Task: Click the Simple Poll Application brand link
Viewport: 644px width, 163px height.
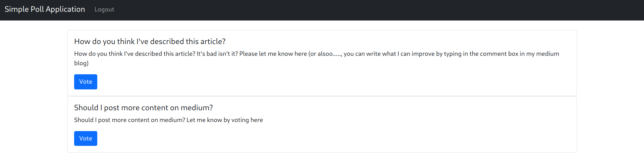Action: point(45,9)
